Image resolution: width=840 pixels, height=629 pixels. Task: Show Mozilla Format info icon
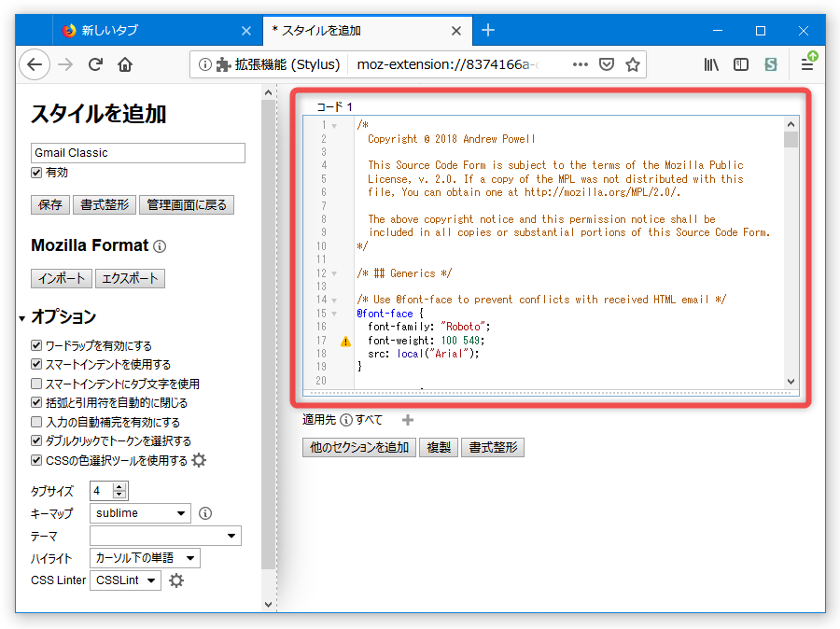(160, 246)
